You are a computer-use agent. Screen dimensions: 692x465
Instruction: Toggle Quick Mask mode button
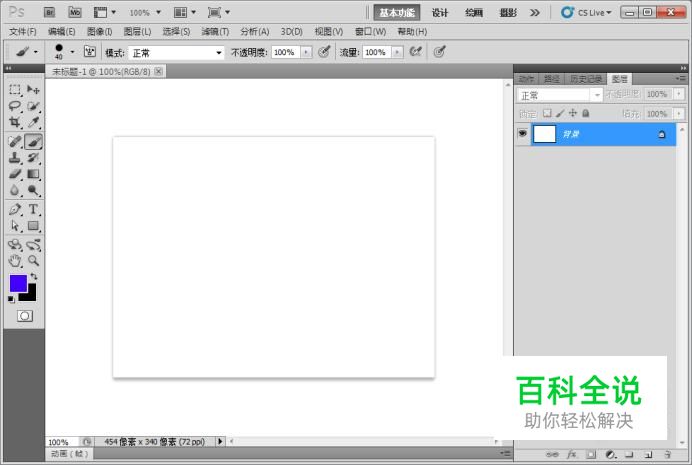click(x=24, y=315)
